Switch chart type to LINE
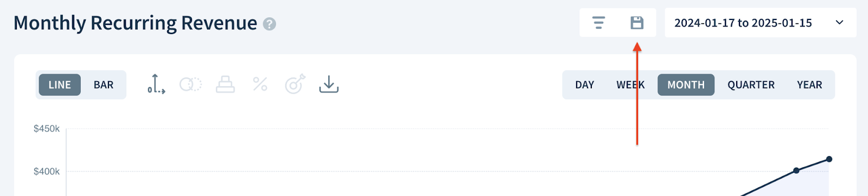This screenshot has width=868, height=196. [60, 85]
